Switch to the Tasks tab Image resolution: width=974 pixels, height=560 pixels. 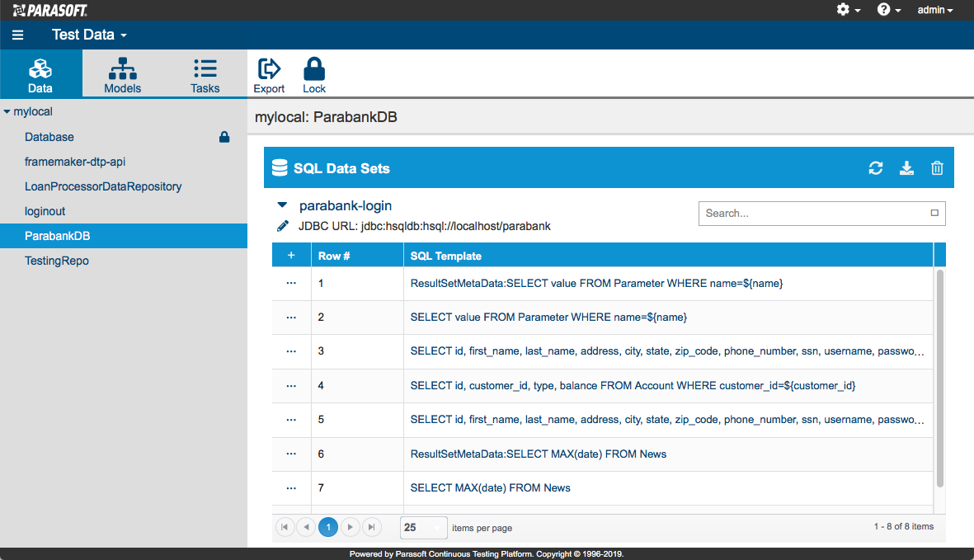pos(205,74)
